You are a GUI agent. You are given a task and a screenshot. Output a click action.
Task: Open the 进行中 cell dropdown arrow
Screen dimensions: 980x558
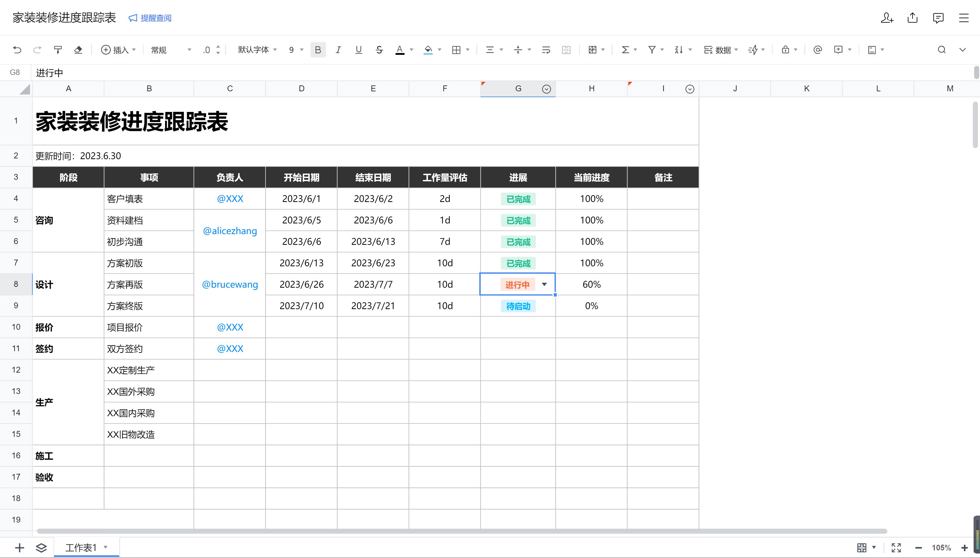(544, 284)
